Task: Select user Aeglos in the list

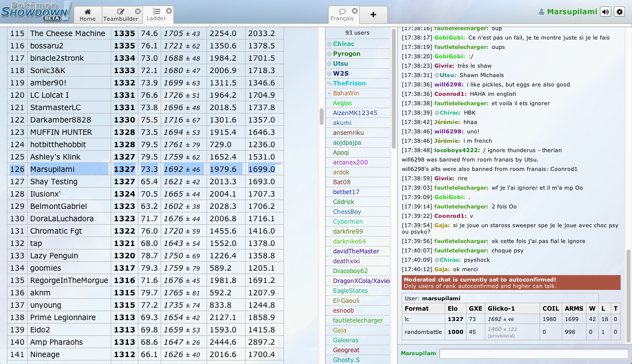Action: click(358, 103)
